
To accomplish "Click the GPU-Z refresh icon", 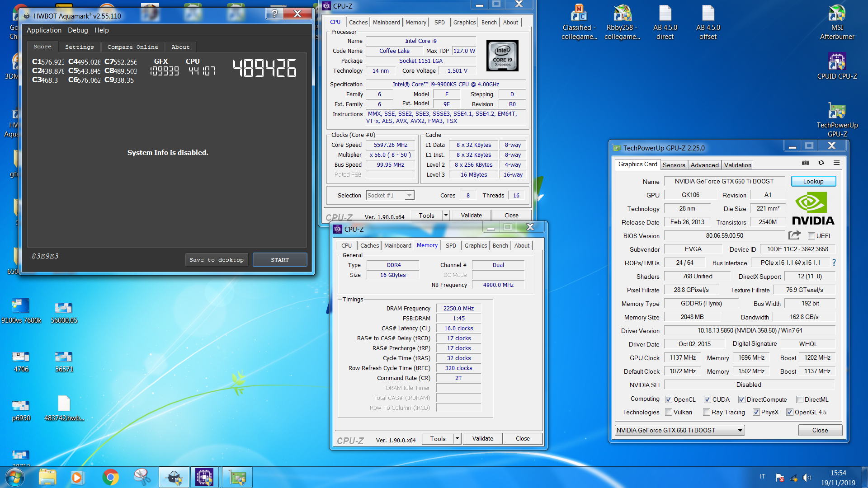I will (x=821, y=163).
